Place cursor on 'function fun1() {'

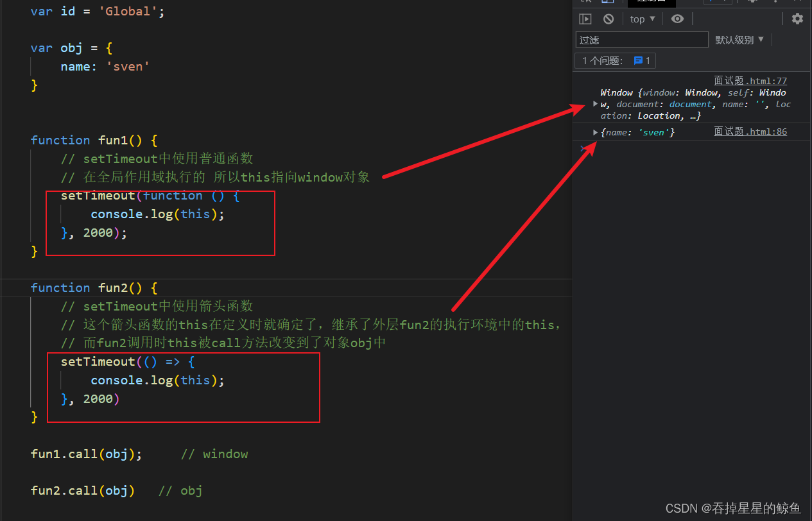pos(94,140)
